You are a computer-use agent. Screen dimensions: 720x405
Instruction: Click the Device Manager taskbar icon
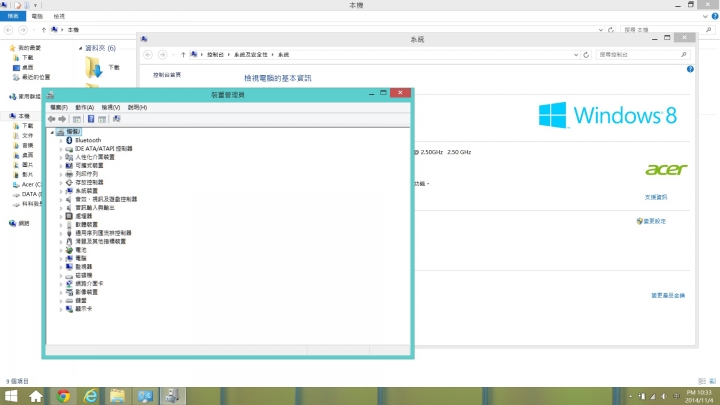click(172, 396)
